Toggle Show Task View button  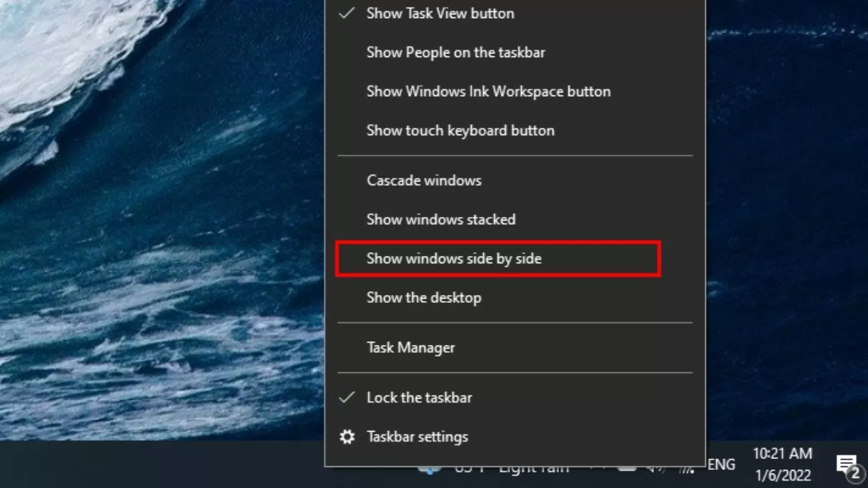tap(440, 13)
